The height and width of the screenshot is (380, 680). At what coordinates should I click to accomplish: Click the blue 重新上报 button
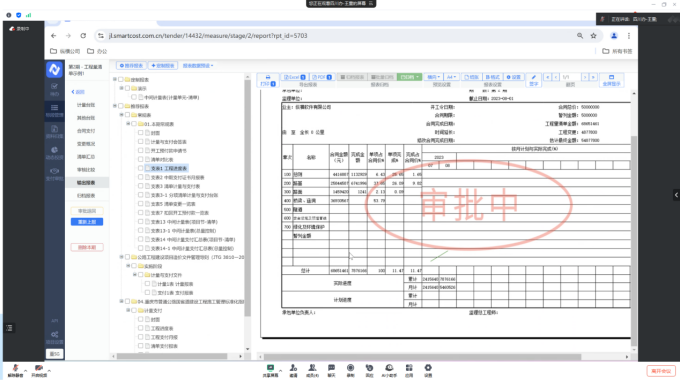pyautogui.click(x=87, y=222)
